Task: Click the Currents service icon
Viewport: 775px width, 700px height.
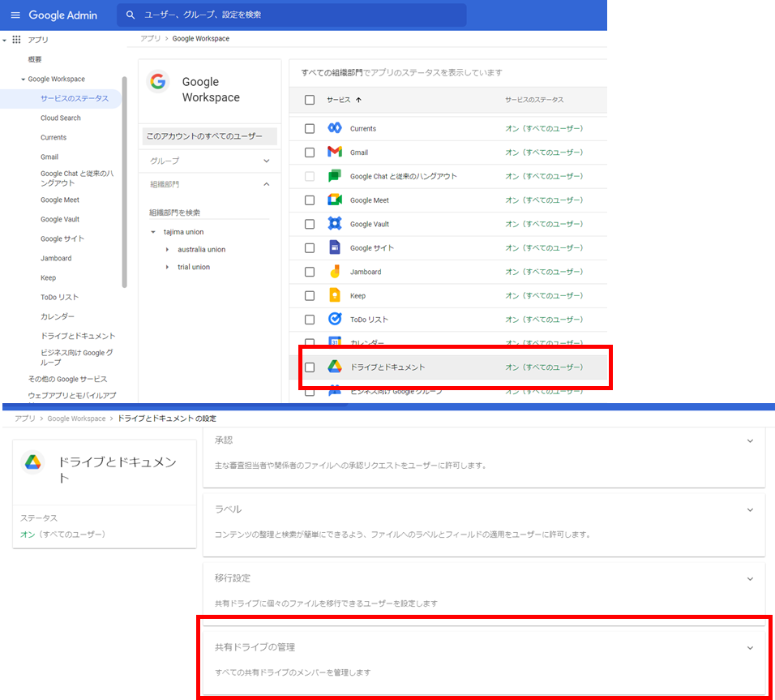Action: click(335, 128)
